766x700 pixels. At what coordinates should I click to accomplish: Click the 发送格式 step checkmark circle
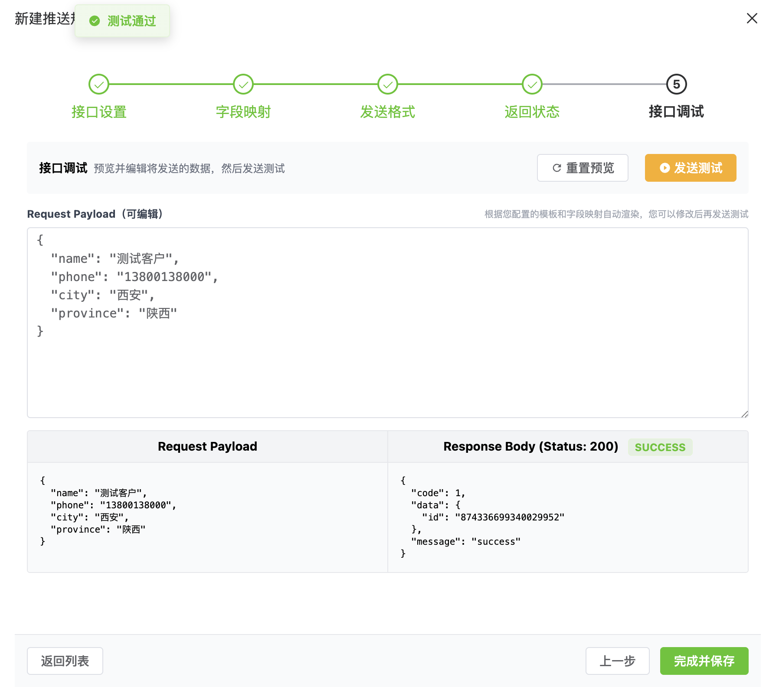coord(388,85)
